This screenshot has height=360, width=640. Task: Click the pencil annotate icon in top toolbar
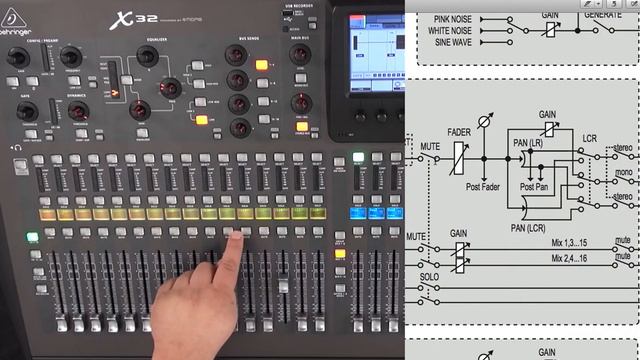[x=587, y=4]
